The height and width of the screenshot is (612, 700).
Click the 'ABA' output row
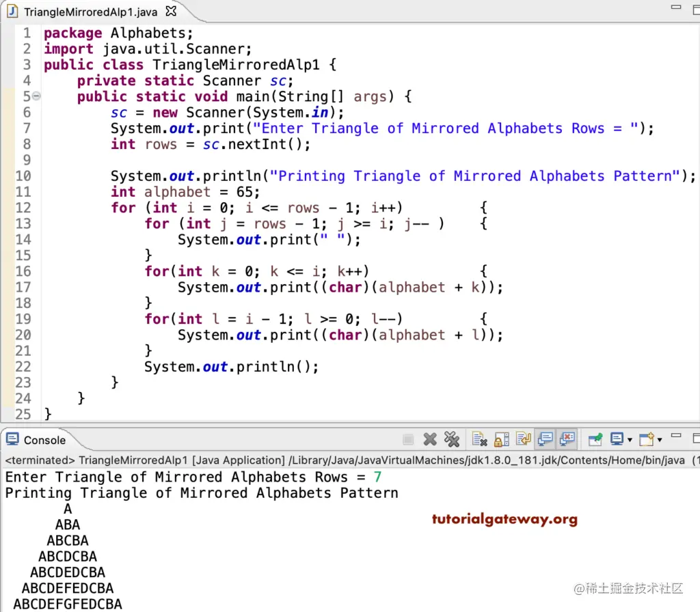pyautogui.click(x=68, y=525)
